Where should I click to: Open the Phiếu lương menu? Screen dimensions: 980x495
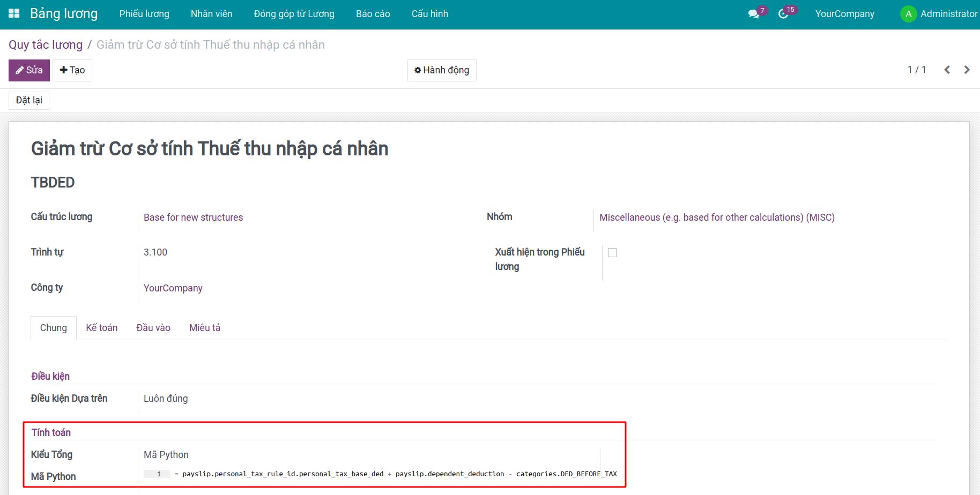click(144, 14)
